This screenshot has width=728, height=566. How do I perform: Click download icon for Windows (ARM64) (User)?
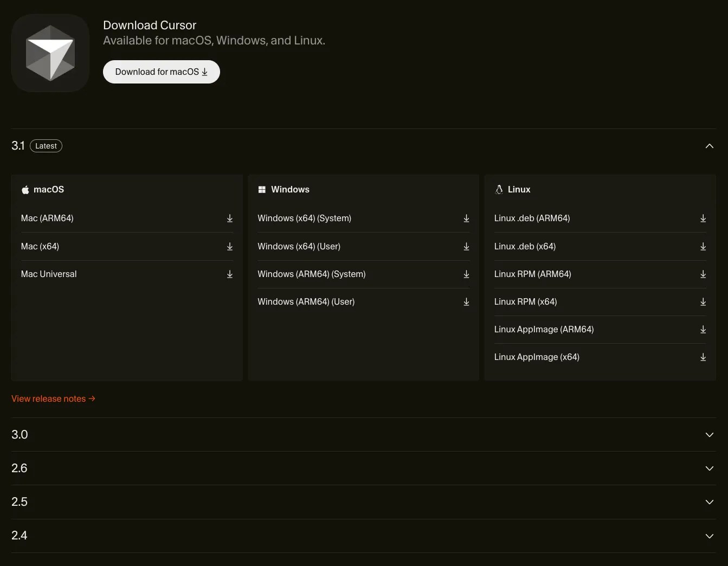coord(466,302)
